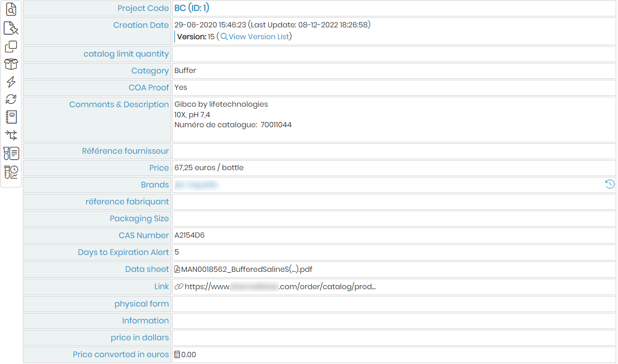
Task: Click the test tube with clock icon
Action: coord(11,172)
